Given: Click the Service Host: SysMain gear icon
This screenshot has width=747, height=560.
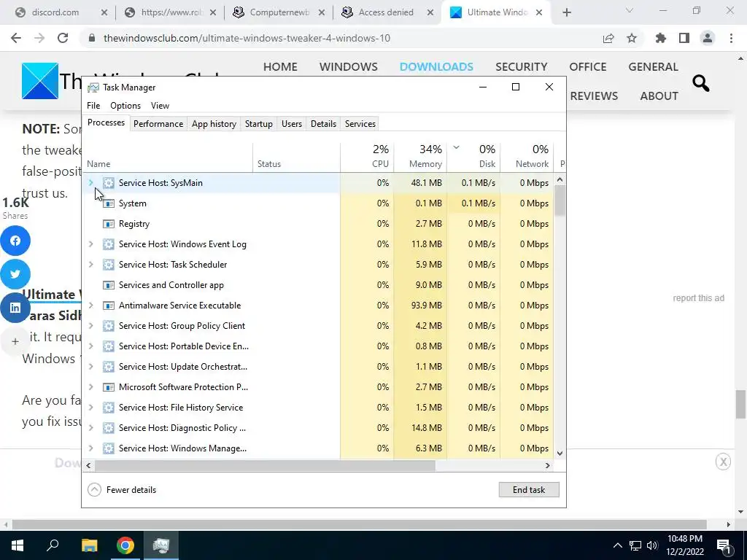Looking at the screenshot, I should click(109, 183).
